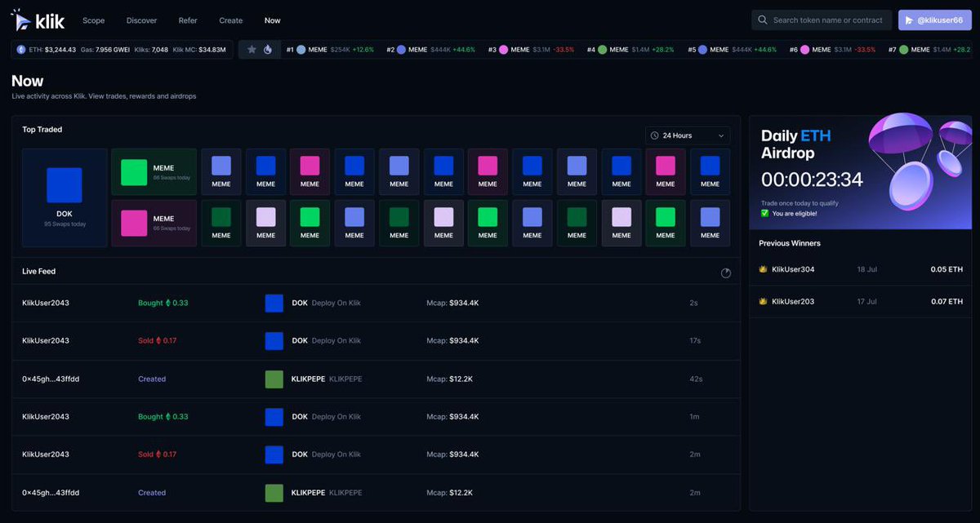Click the Kliks 7,048 count
This screenshot has width=980, height=523.
point(151,50)
